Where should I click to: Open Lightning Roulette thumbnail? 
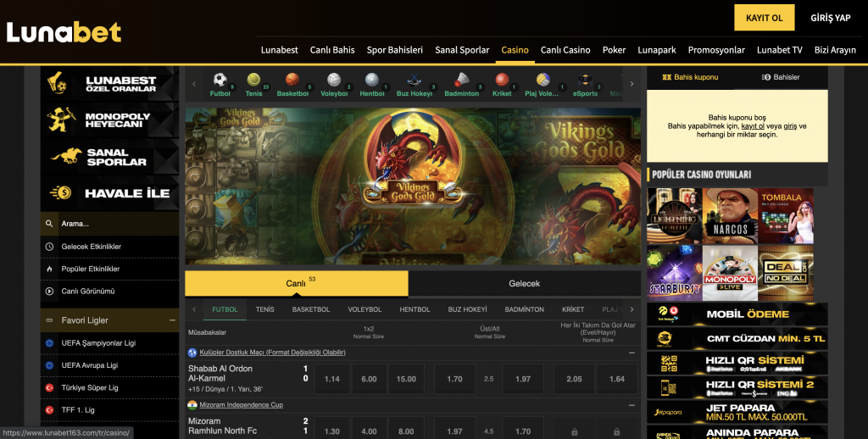pos(674,216)
